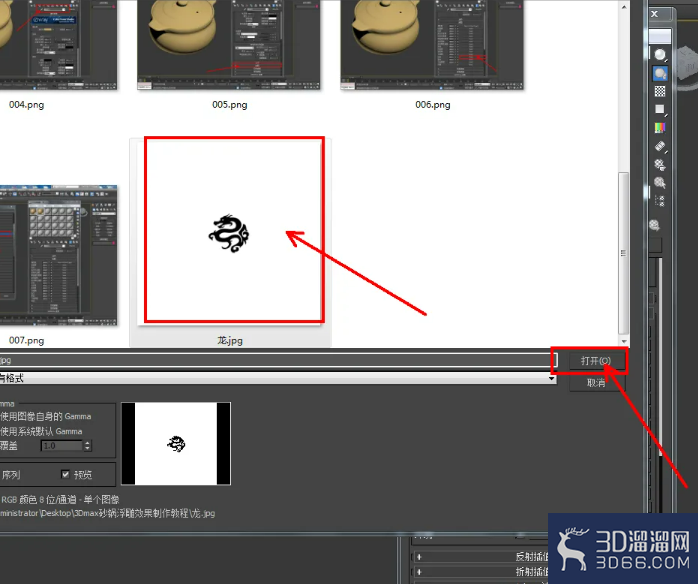Close the material editor with X

(654, 14)
